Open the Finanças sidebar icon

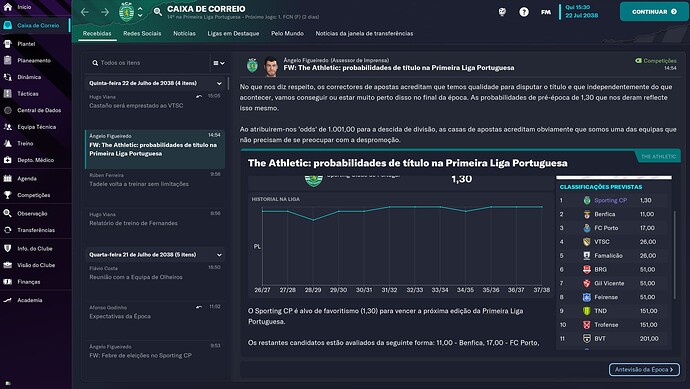coord(7,282)
